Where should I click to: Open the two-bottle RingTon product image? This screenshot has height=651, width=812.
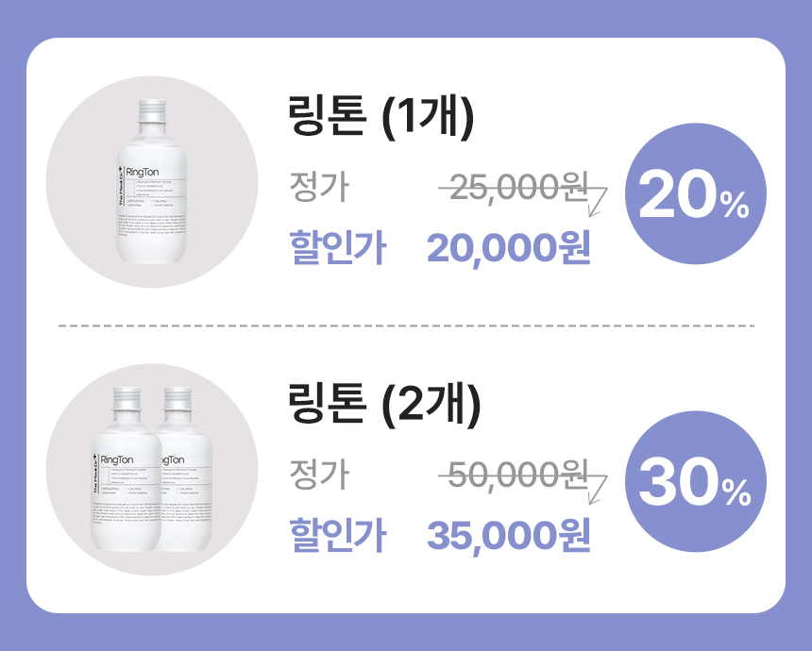tap(151, 471)
